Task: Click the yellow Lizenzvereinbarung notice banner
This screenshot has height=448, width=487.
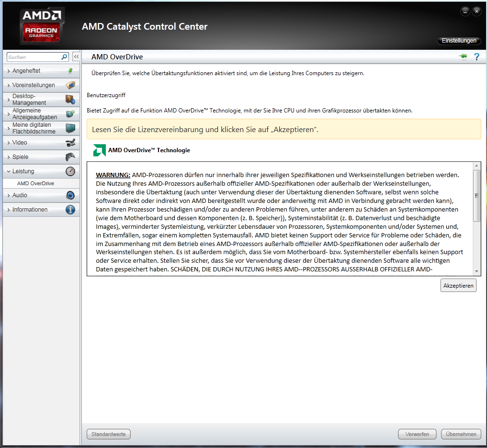Action: point(283,129)
